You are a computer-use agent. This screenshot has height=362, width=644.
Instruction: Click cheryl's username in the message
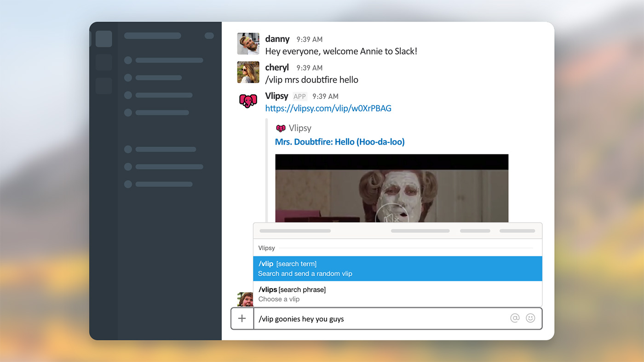point(277,68)
